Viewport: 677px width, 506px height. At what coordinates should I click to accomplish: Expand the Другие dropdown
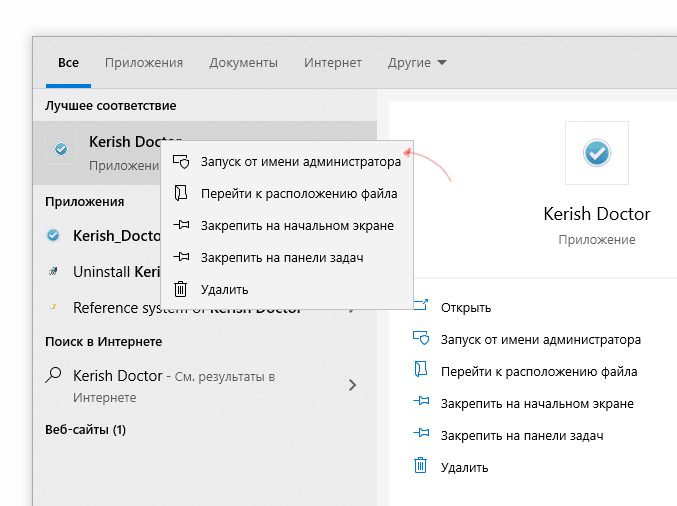(x=417, y=63)
